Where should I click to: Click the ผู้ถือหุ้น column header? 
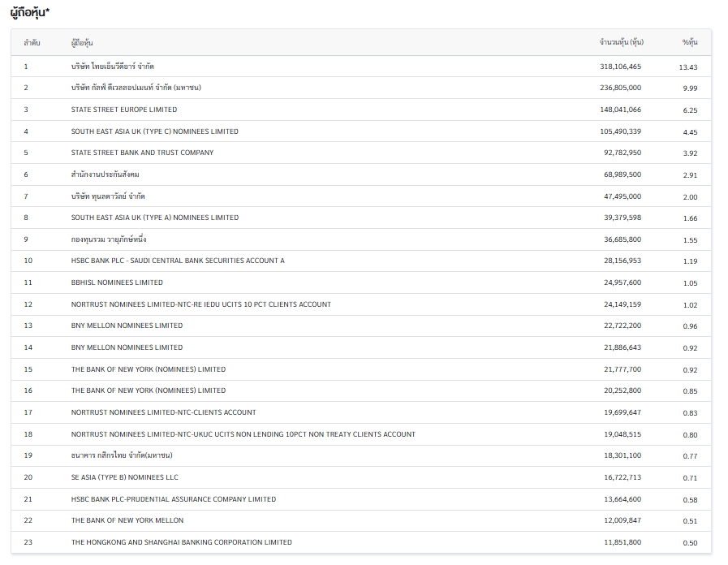pyautogui.click(x=82, y=42)
